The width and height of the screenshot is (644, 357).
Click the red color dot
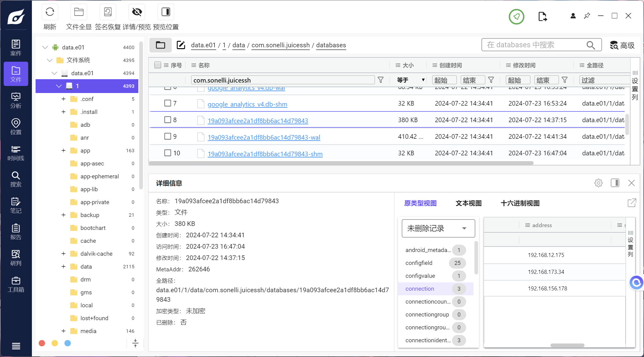tap(42, 343)
